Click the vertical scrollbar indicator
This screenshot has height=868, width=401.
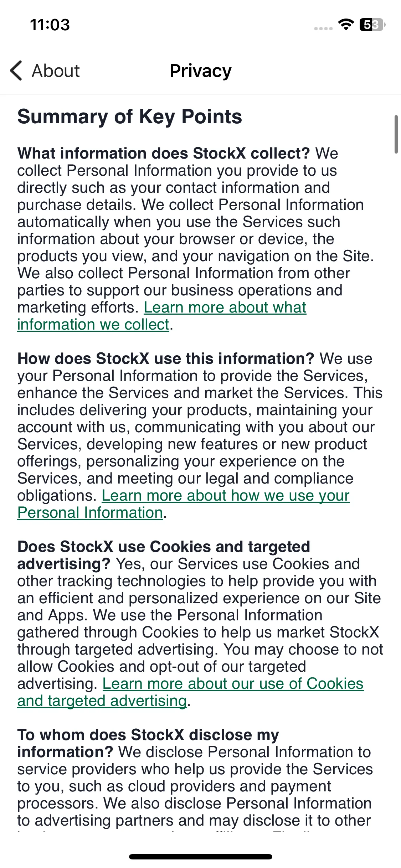396,134
